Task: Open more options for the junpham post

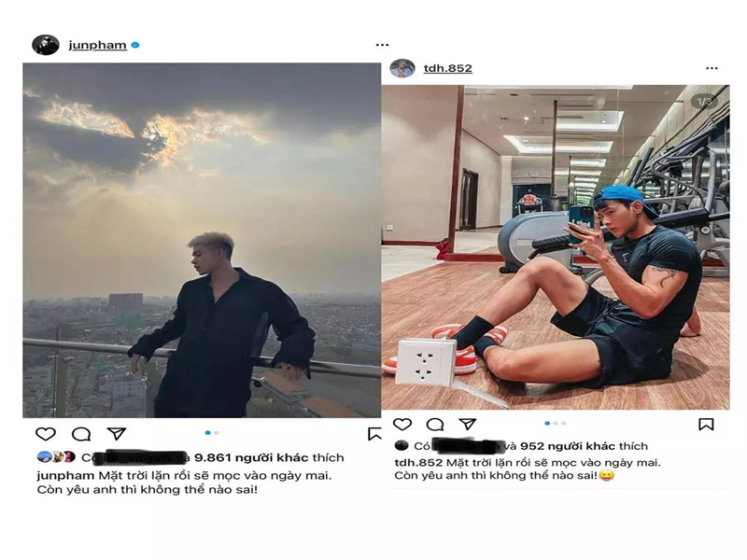Action: tap(382, 45)
